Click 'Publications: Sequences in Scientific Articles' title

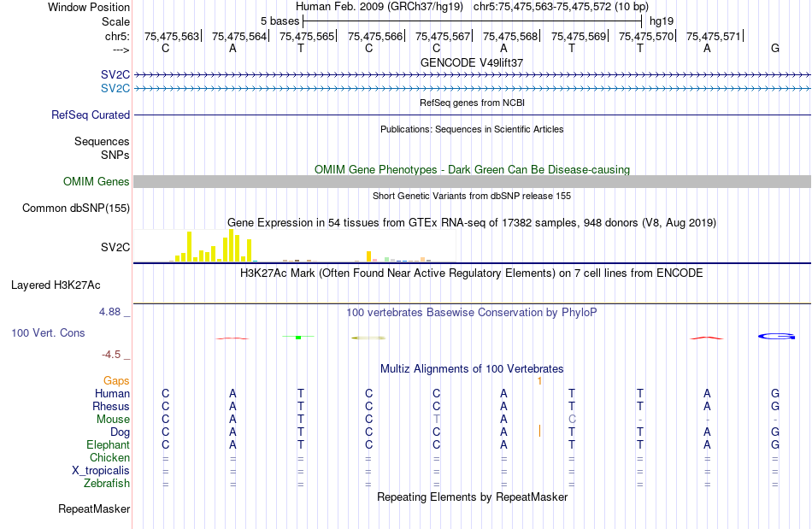point(472,129)
